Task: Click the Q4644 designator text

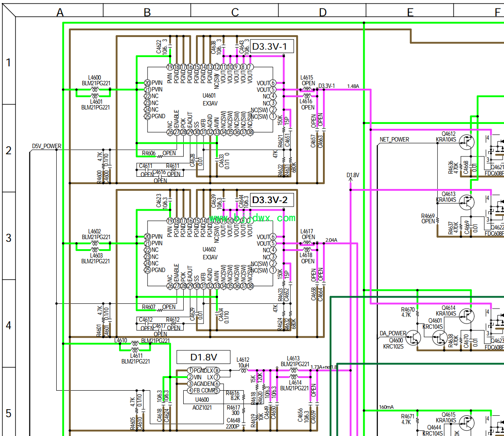Action: (x=434, y=427)
